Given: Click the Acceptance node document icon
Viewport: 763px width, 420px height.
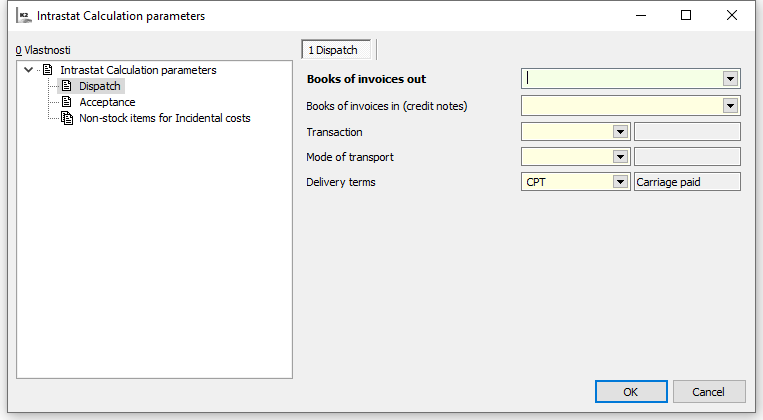Looking at the screenshot, I should click(67, 102).
